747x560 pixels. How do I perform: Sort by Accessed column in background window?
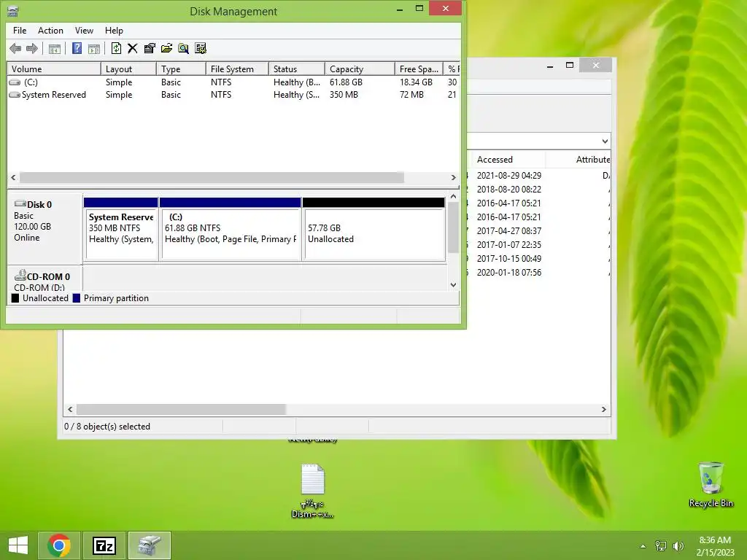(508, 160)
